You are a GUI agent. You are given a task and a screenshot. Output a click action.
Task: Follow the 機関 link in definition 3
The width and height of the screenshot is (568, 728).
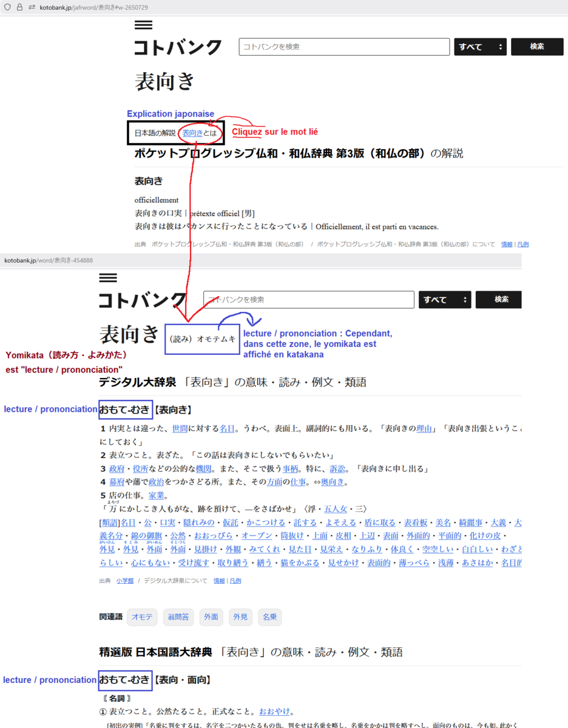click(x=204, y=468)
